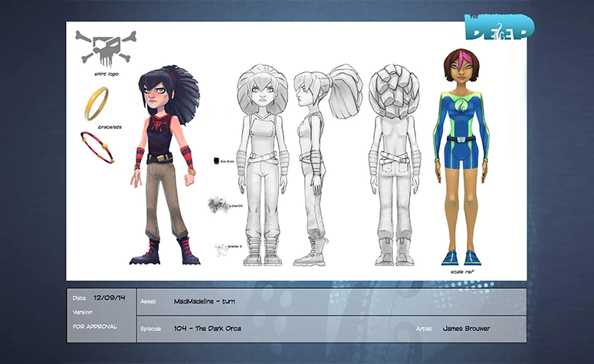Click the 'shirt logo' caption text
Viewport: 594px width, 364px height.
(104, 76)
